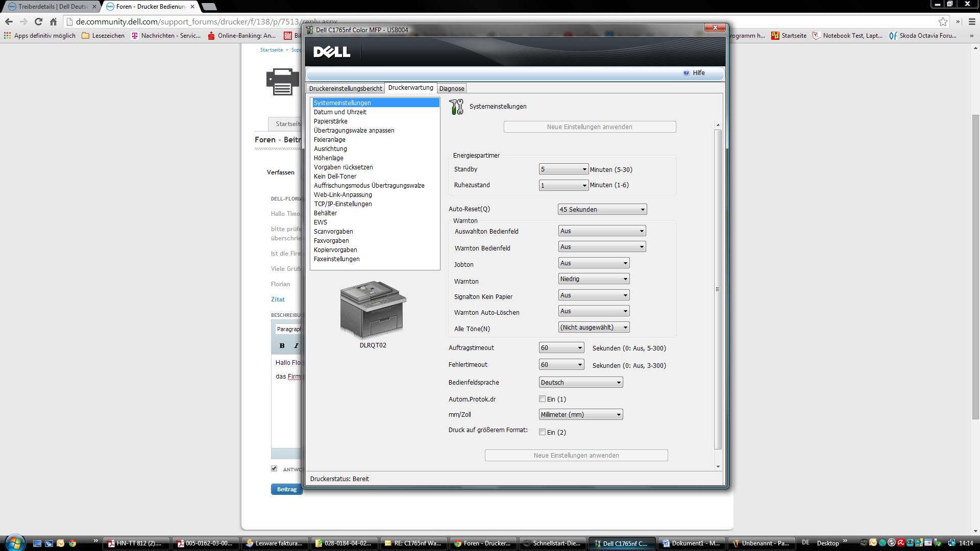Image resolution: width=980 pixels, height=551 pixels.
Task: Open Apps bookmarks grid icon
Action: point(7,36)
